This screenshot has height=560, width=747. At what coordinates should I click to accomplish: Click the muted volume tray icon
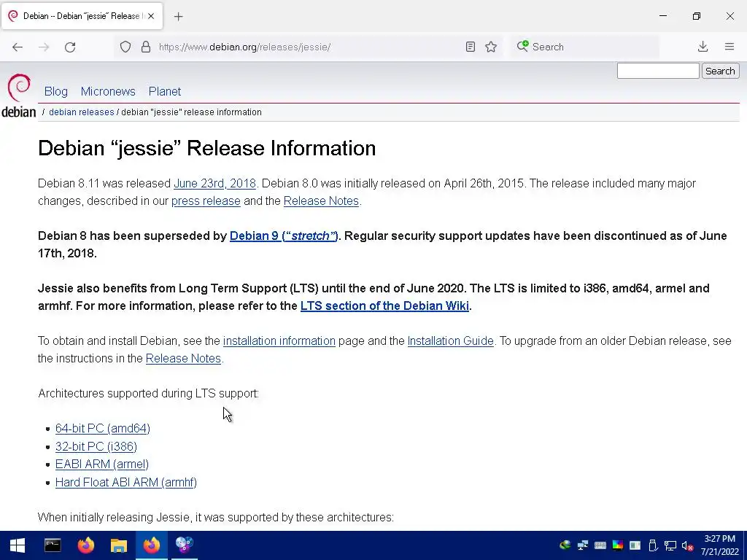(x=687, y=545)
